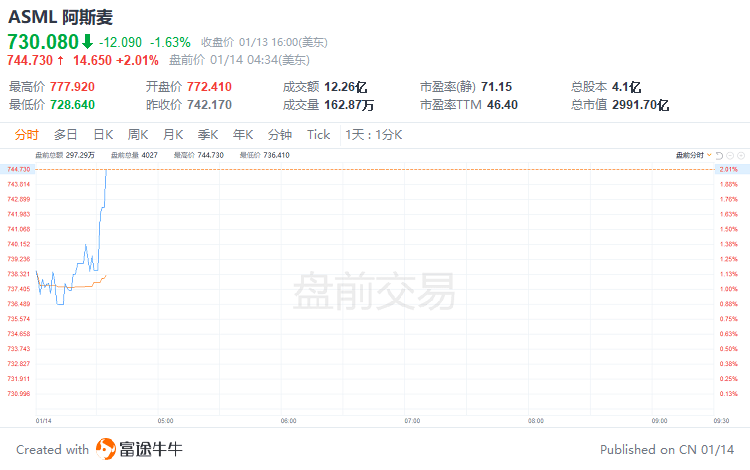
Task: Click the zoom in plus icon
Action: click(740, 155)
